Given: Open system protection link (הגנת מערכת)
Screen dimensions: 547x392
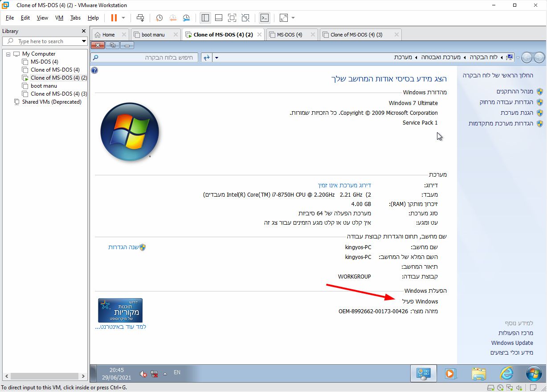Looking at the screenshot, I should pos(517,113).
